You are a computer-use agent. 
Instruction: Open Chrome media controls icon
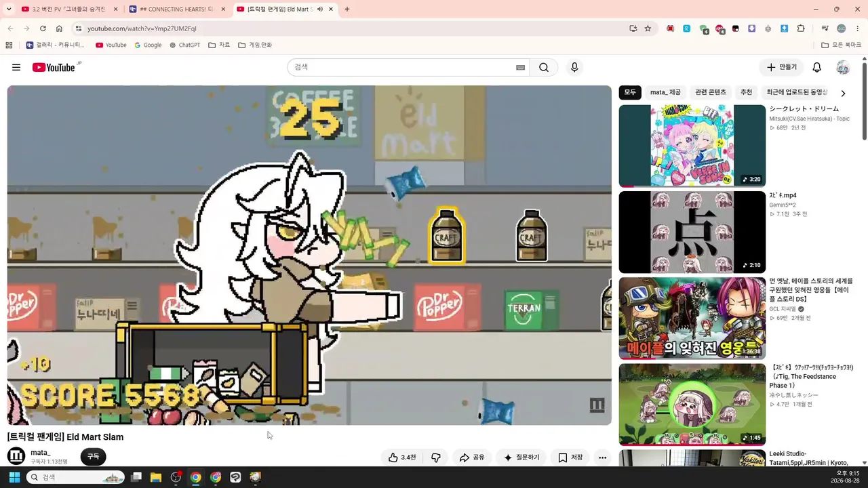point(825,28)
